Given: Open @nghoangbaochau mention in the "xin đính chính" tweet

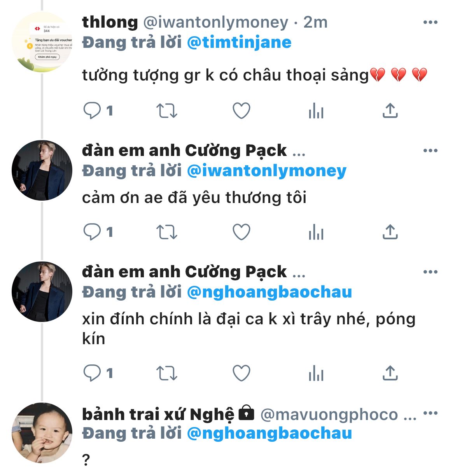Looking at the screenshot, I should pos(269,292).
